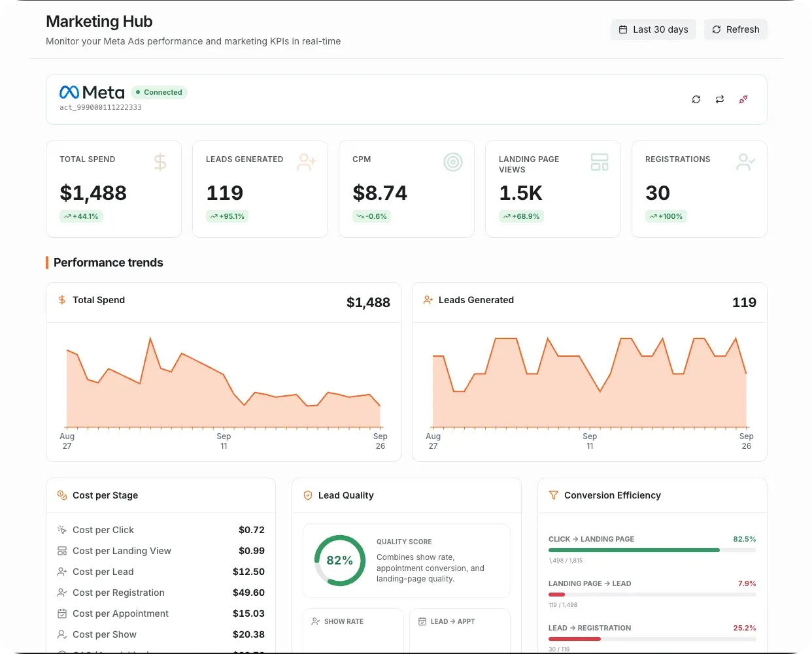This screenshot has width=812, height=654.
Task: Click the 7.9% Landing Page to Lead rate
Action: 747,583
